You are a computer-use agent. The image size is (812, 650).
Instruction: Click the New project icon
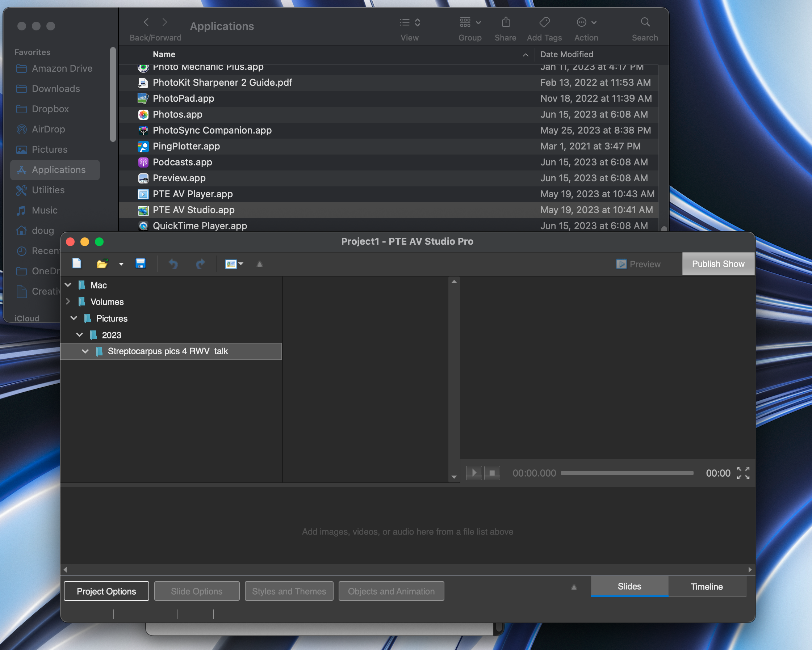pyautogui.click(x=77, y=263)
